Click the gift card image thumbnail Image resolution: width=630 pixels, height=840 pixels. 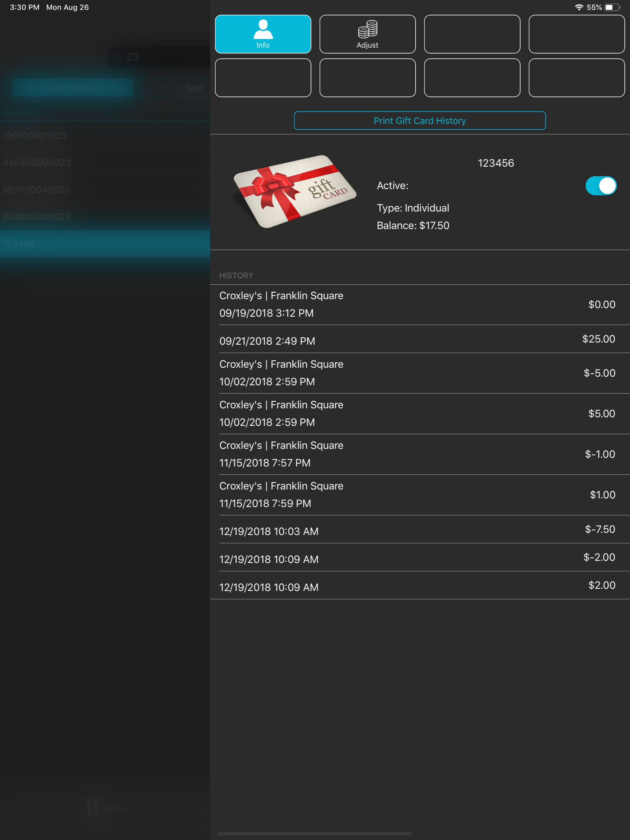coord(295,191)
